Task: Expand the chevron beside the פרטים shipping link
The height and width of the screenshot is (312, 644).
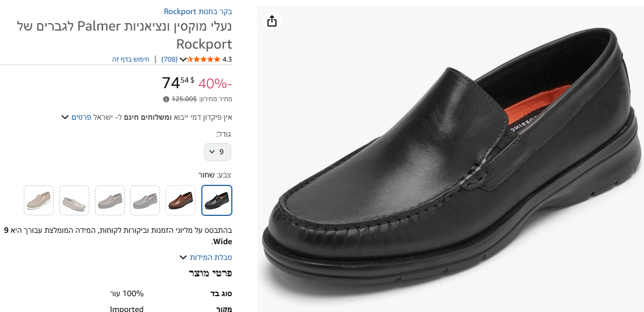Action: [64, 117]
